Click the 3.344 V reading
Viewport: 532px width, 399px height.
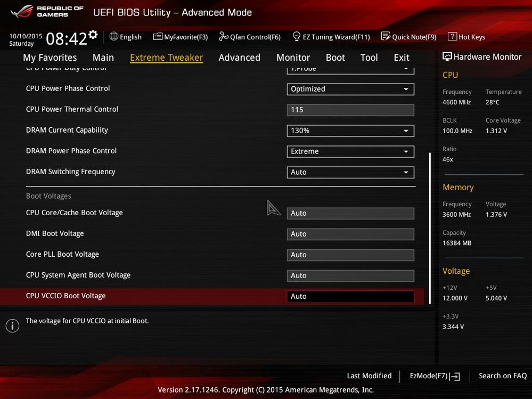point(453,327)
